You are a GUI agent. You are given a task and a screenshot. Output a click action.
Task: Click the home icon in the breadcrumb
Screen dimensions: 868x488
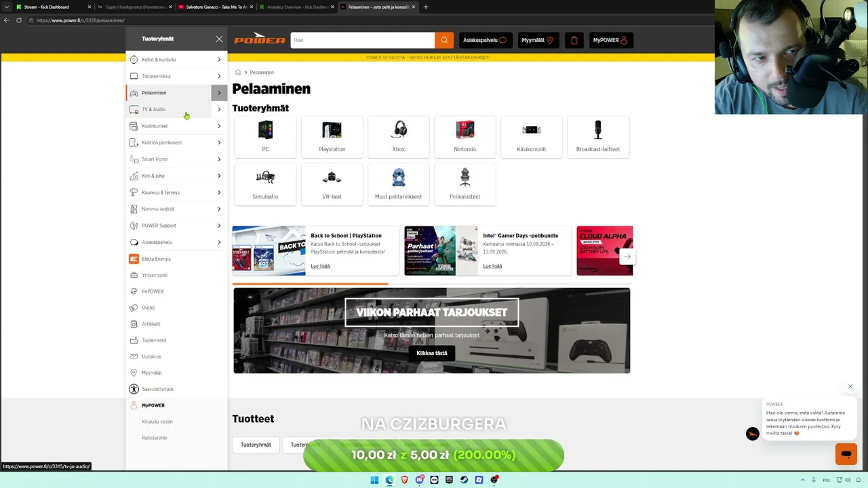[x=238, y=73]
